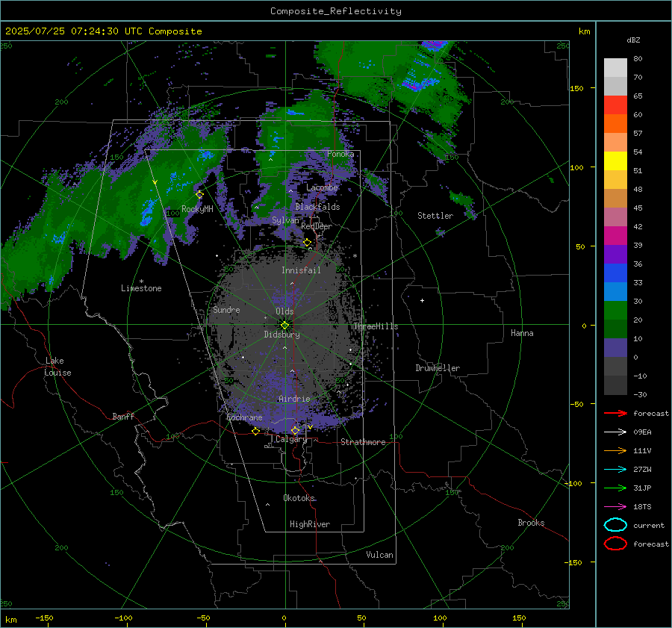Click the yellow diamond marker below Cochrane
The height and width of the screenshot is (628, 672).
[x=256, y=432]
